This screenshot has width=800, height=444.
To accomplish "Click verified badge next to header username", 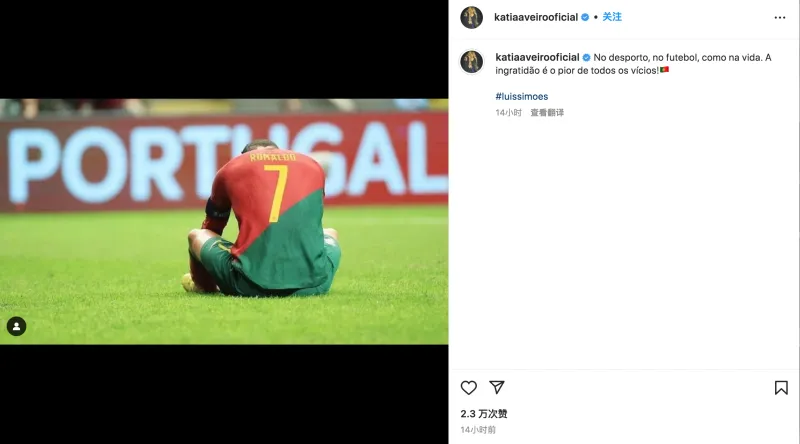I will 585,17.
